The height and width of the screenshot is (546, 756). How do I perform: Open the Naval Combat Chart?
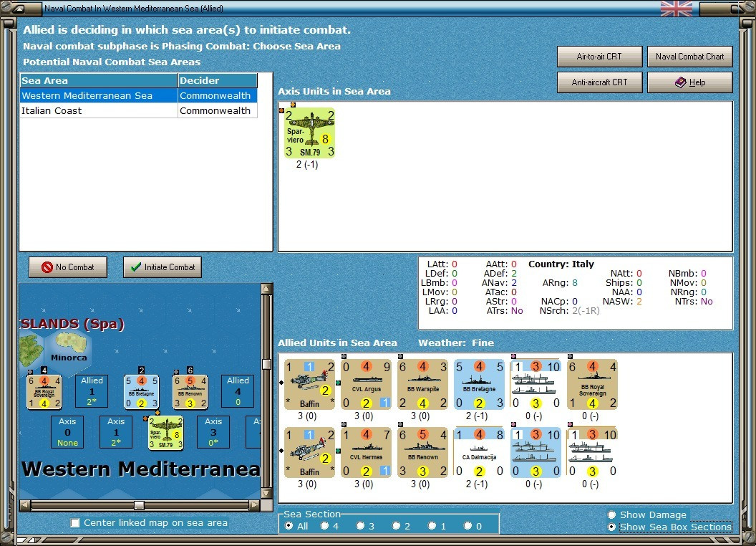point(690,57)
